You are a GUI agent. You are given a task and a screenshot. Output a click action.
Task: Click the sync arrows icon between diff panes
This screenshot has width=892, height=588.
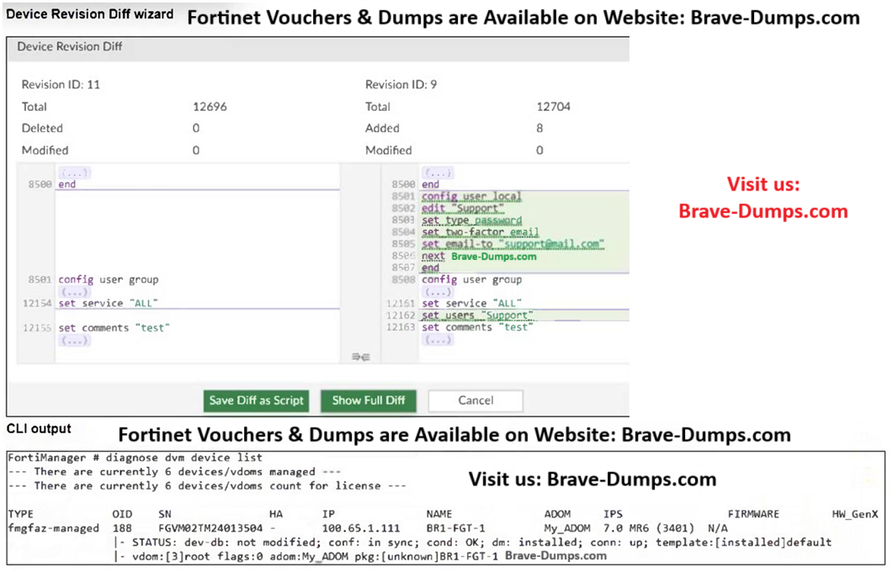pos(361,358)
